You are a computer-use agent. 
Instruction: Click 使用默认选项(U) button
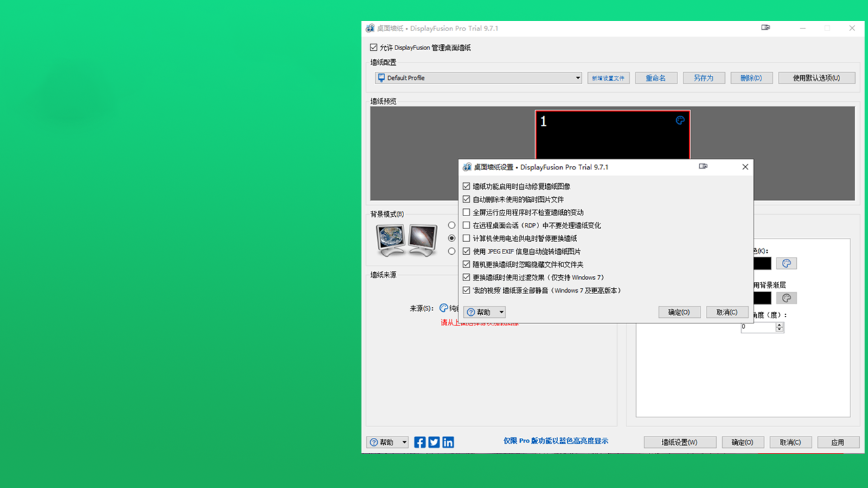tap(816, 78)
